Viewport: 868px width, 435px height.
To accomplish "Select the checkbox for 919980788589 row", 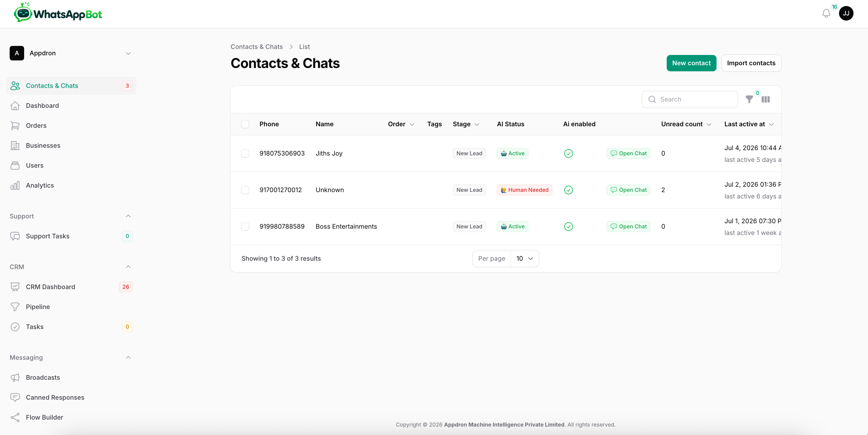I will click(x=245, y=227).
